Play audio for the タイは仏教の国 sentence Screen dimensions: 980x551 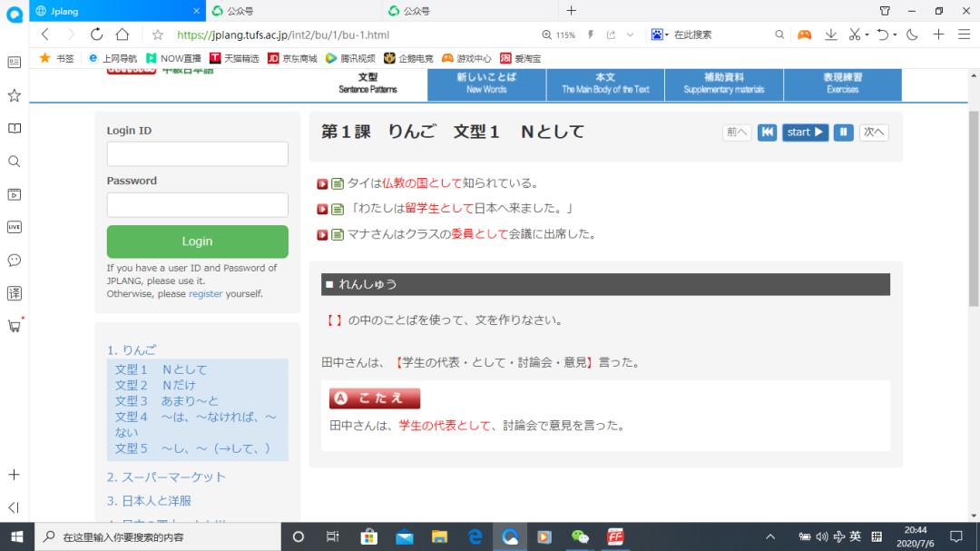coord(323,182)
